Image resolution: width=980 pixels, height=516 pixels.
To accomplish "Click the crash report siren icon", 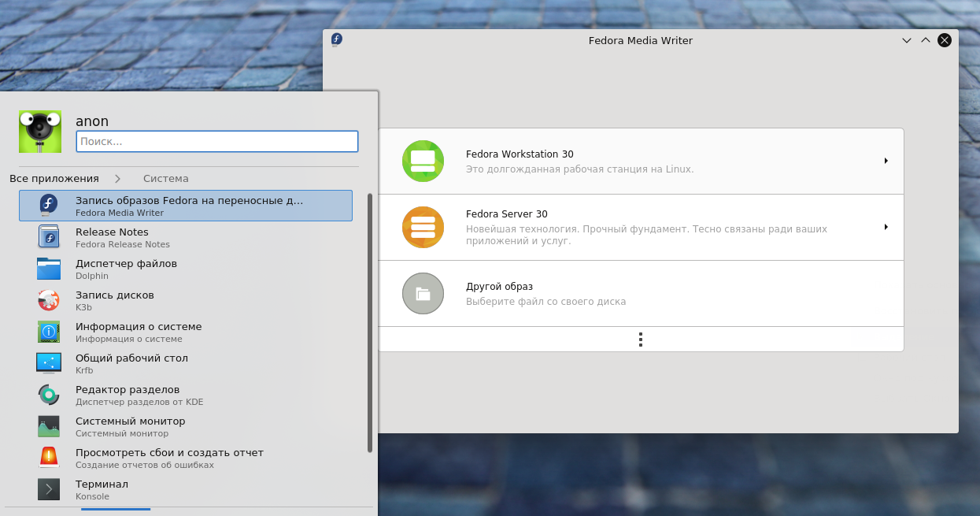I will tap(49, 458).
